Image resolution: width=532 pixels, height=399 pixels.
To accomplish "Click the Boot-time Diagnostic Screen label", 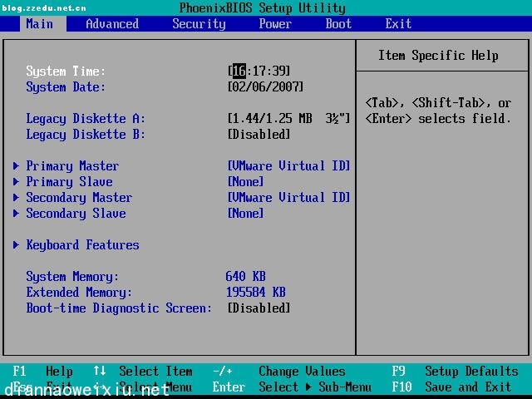I will (x=119, y=308).
